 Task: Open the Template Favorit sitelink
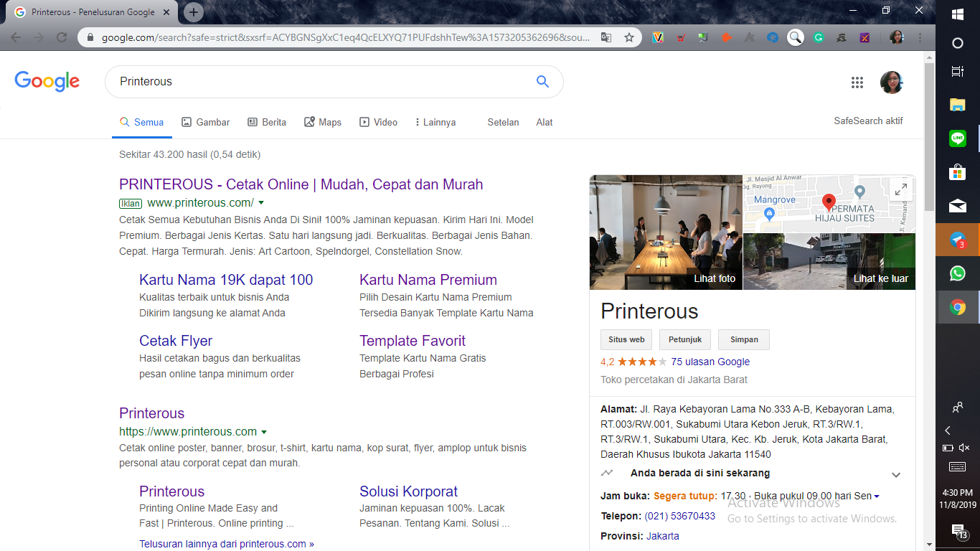[x=413, y=341]
